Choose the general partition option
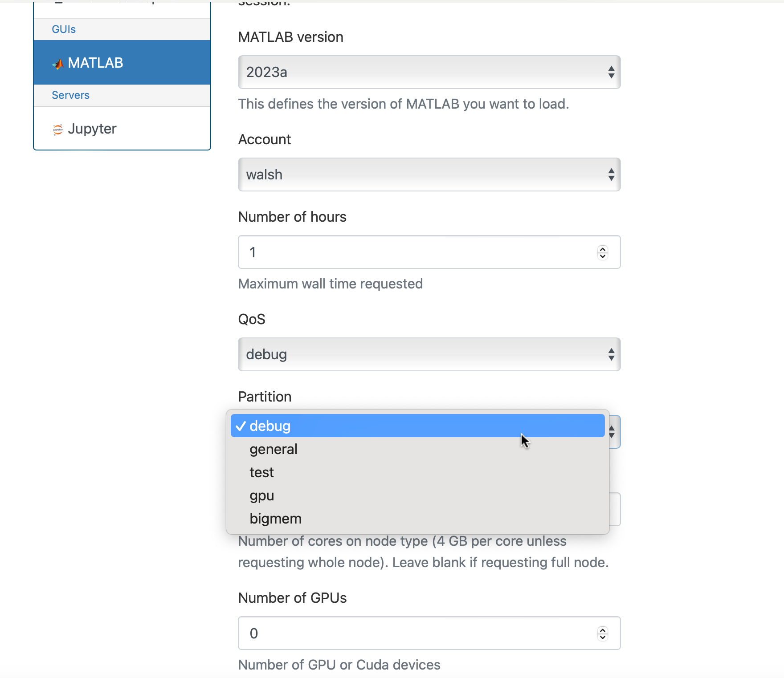Image resolution: width=784 pixels, height=678 pixels. click(417, 449)
